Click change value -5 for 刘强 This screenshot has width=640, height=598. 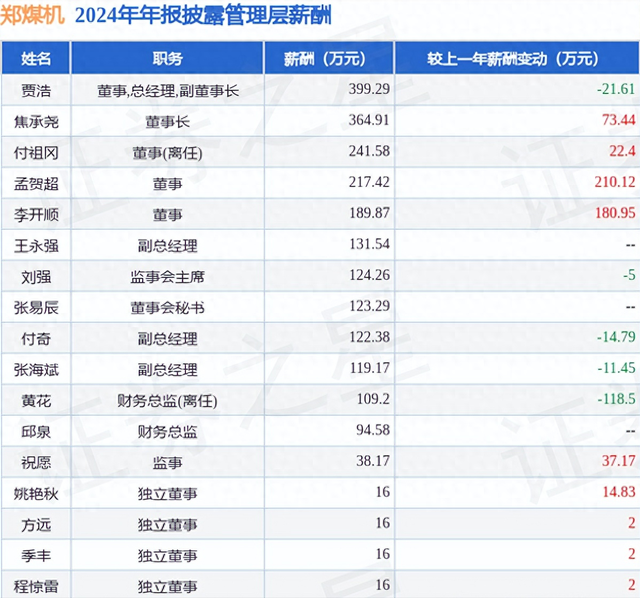pos(629,275)
